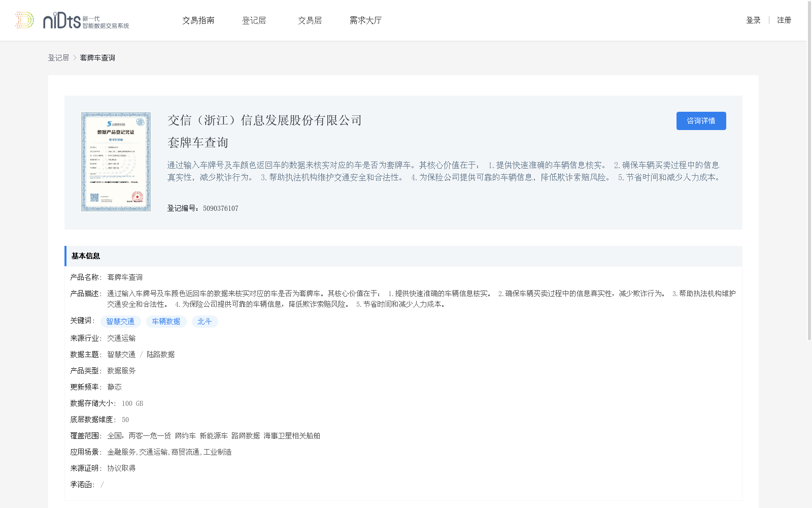Select the 北斗 keyword tag
This screenshot has height=508, width=812.
tap(205, 322)
